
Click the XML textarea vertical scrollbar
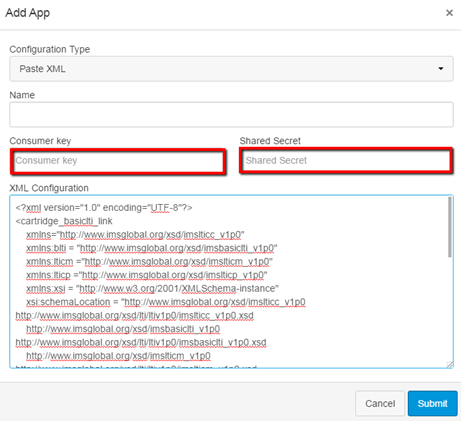(x=450, y=227)
